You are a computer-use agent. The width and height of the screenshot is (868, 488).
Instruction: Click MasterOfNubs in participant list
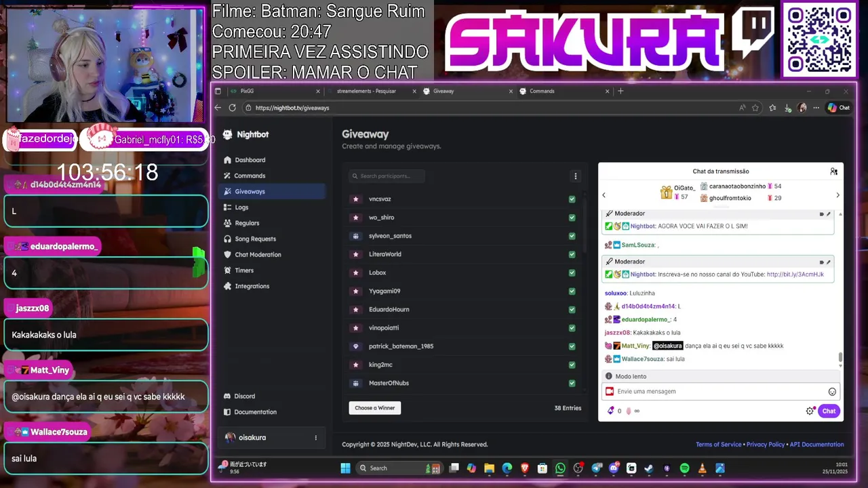click(389, 384)
